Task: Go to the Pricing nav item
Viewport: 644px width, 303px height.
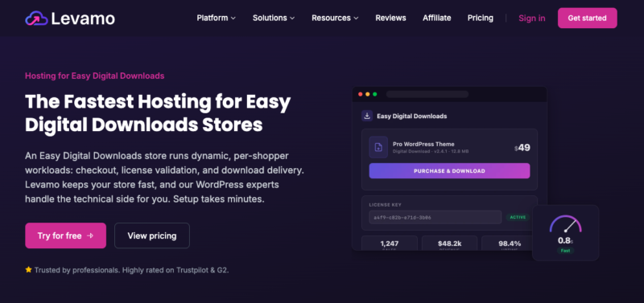Action: 480,18
